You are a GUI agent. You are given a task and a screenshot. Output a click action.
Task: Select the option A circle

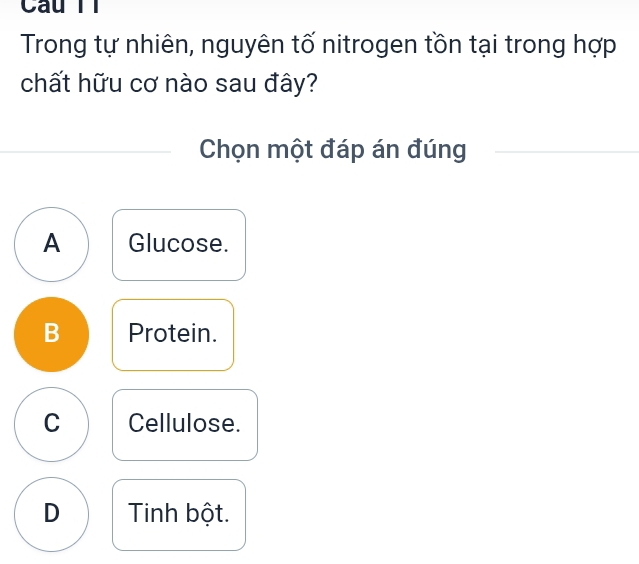point(52,244)
